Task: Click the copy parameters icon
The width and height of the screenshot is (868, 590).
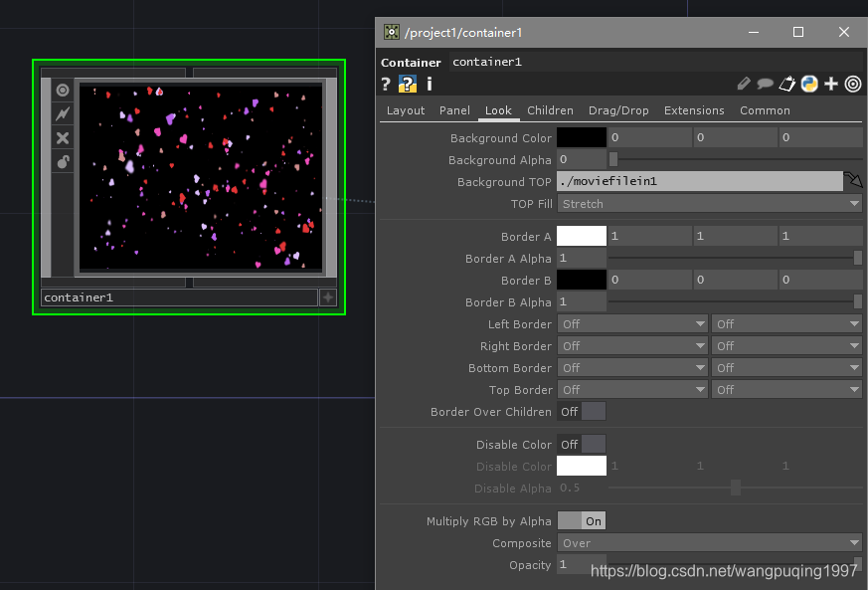Action: pos(786,85)
